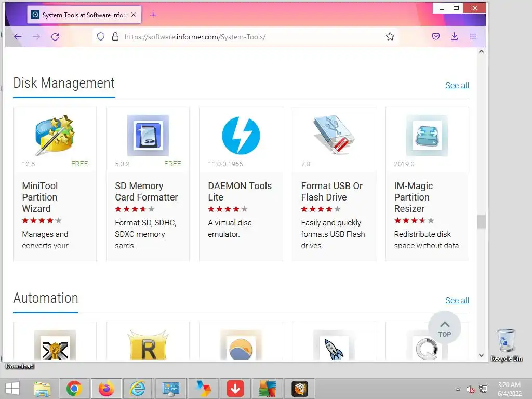Click version 2019.0 text
Viewport: 532px width, 399px height.
pyautogui.click(x=404, y=164)
